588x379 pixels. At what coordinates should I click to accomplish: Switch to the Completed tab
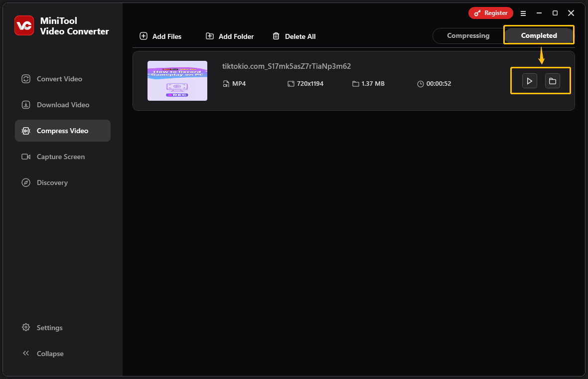(539, 35)
